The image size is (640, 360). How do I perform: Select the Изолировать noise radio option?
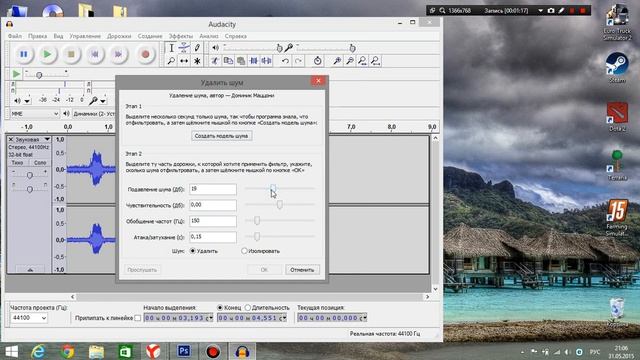click(x=244, y=251)
